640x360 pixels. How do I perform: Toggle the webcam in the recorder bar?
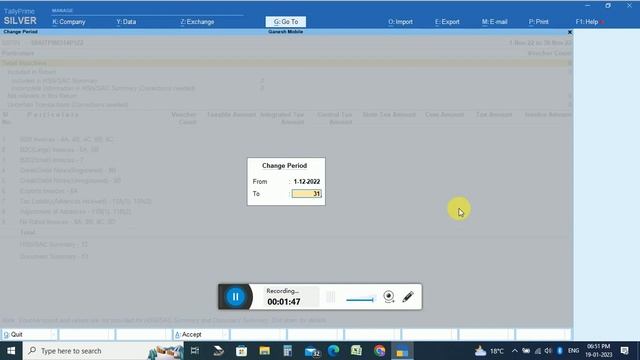click(389, 297)
